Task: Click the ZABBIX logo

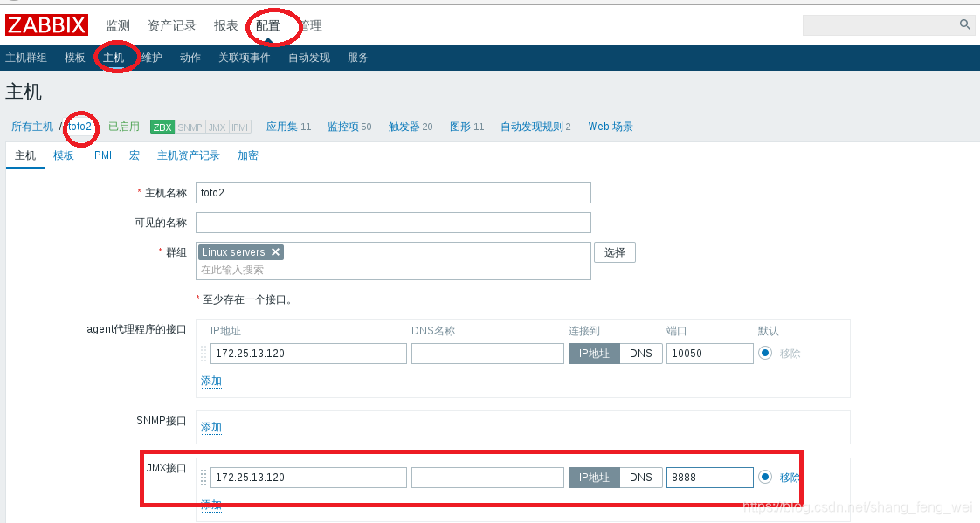Action: [47, 25]
